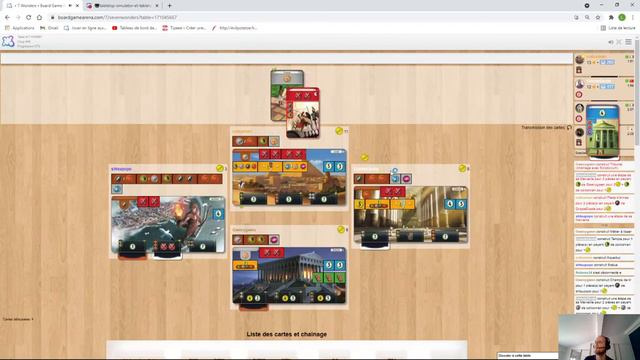This screenshot has height=360, width=640.
Task: Click the Chrome profile avatar
Action: 622,18
